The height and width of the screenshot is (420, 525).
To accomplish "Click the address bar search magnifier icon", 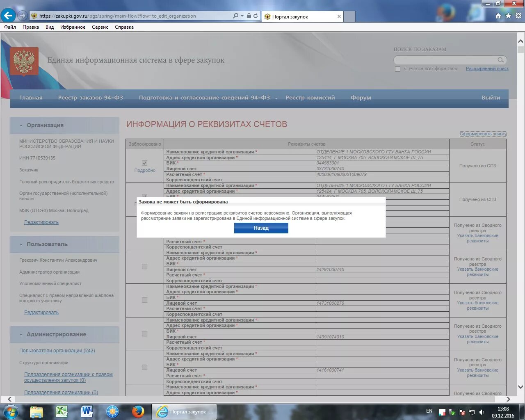I will coord(235,16).
